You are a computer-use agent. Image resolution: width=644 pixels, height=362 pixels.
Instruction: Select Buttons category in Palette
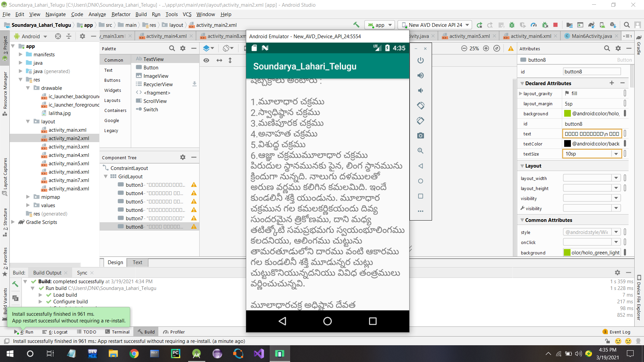pyautogui.click(x=112, y=80)
